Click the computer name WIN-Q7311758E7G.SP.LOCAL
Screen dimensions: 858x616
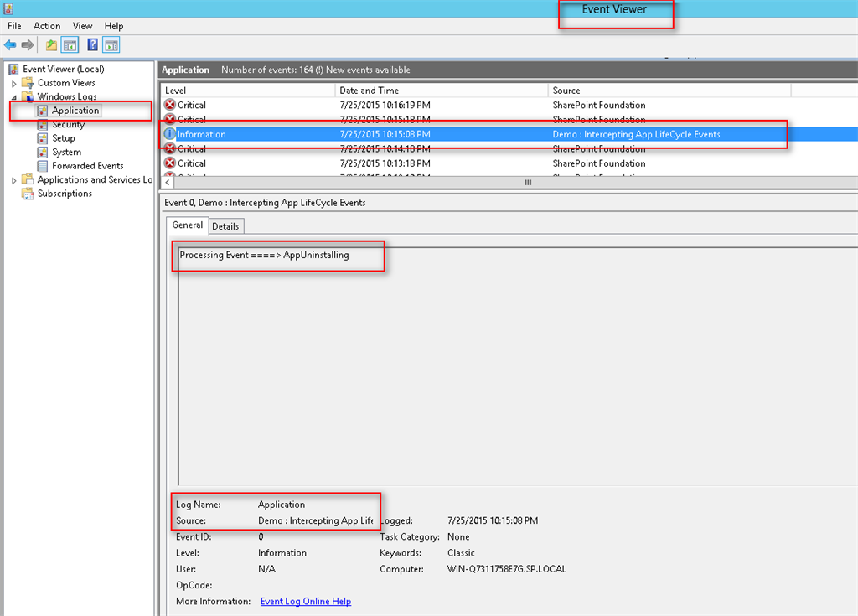[507, 569]
